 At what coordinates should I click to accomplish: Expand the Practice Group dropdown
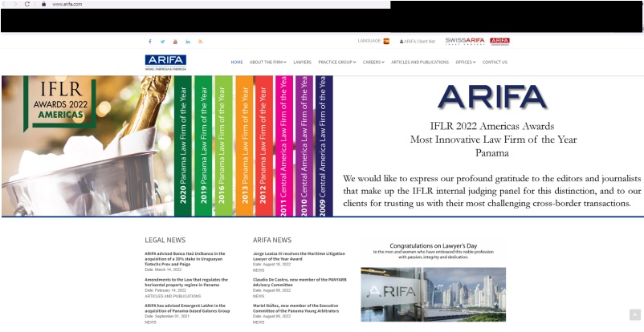337,62
